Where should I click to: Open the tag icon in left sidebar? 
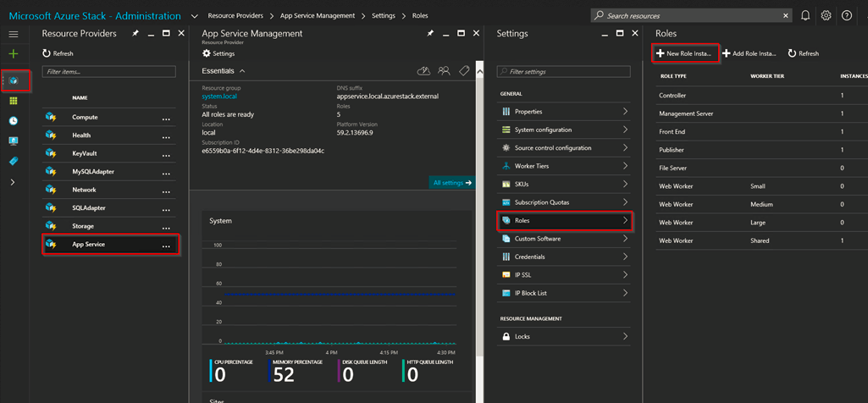[x=14, y=161]
